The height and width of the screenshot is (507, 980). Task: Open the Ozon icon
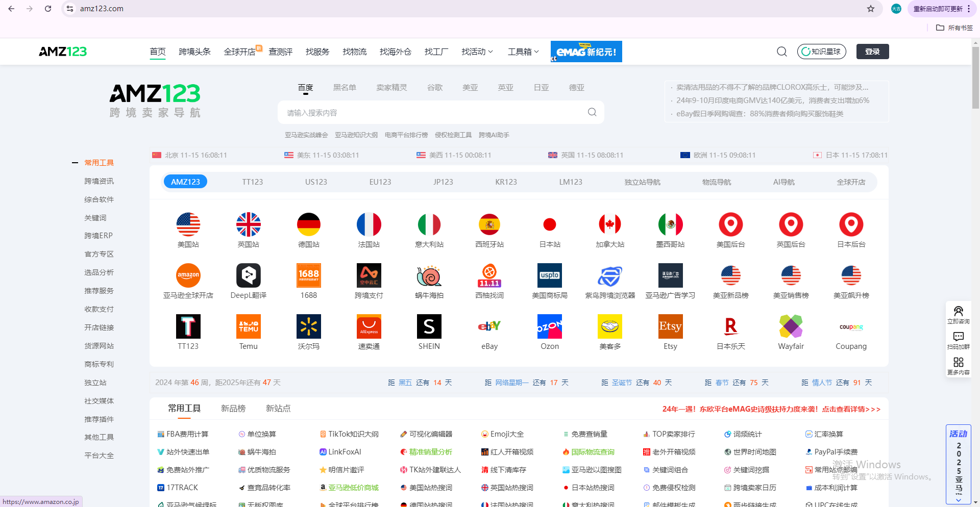tap(550, 326)
